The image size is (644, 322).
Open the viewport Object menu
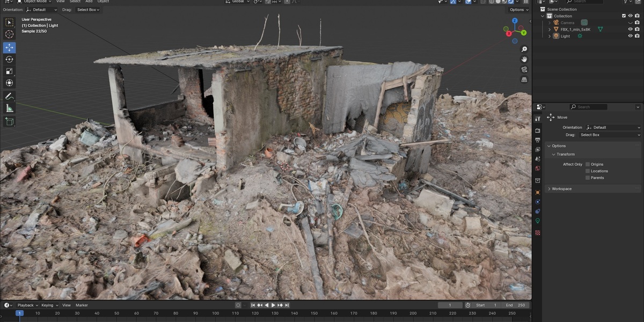point(103,2)
